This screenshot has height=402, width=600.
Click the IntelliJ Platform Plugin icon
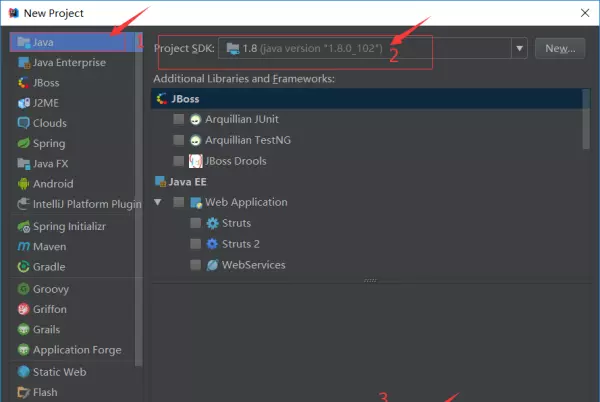[x=23, y=204]
